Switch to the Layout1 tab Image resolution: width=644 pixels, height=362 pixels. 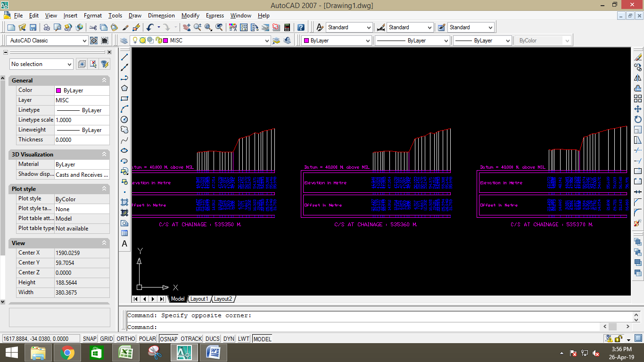pos(199,298)
